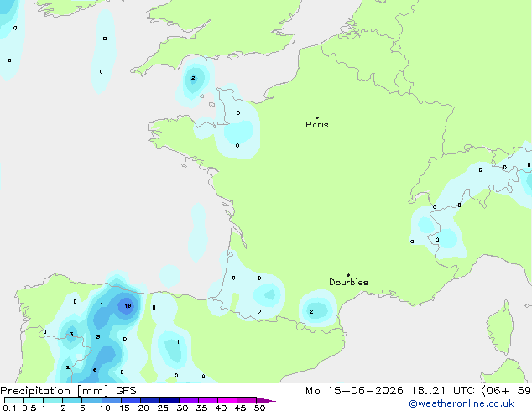
Task: Click the '0.1' legend scale number
Action: click(x=9, y=408)
